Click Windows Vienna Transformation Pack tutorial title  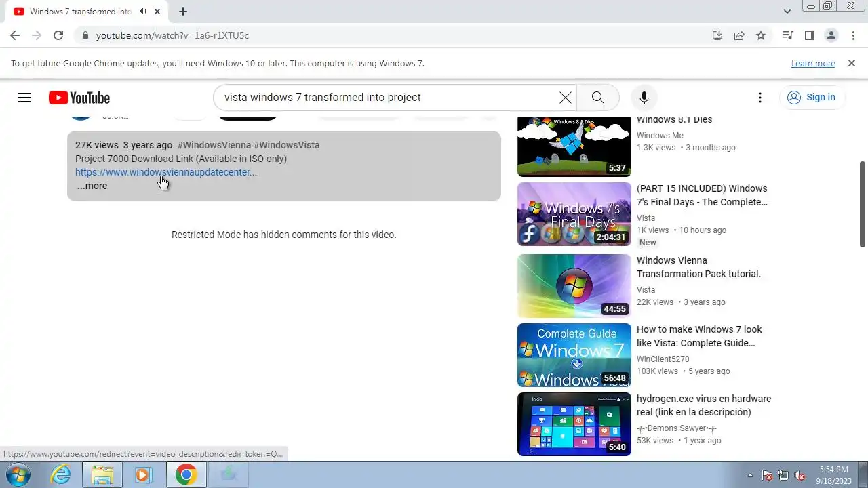698,267
